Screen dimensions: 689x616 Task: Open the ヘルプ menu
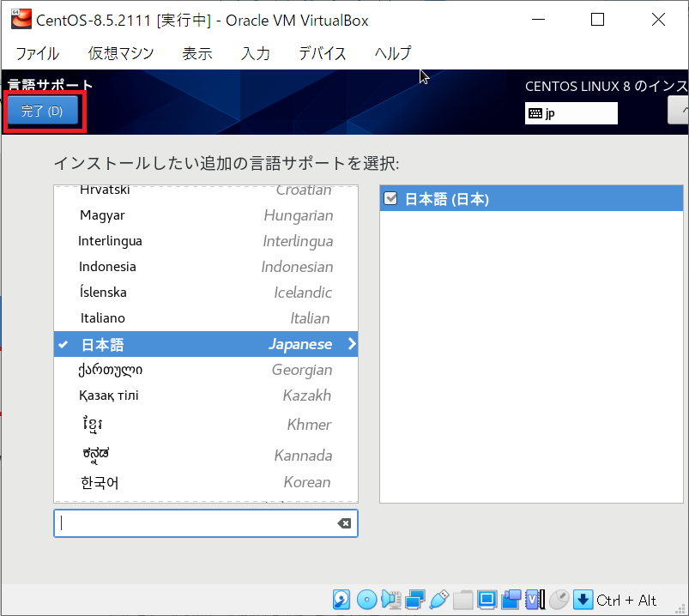[x=393, y=53]
